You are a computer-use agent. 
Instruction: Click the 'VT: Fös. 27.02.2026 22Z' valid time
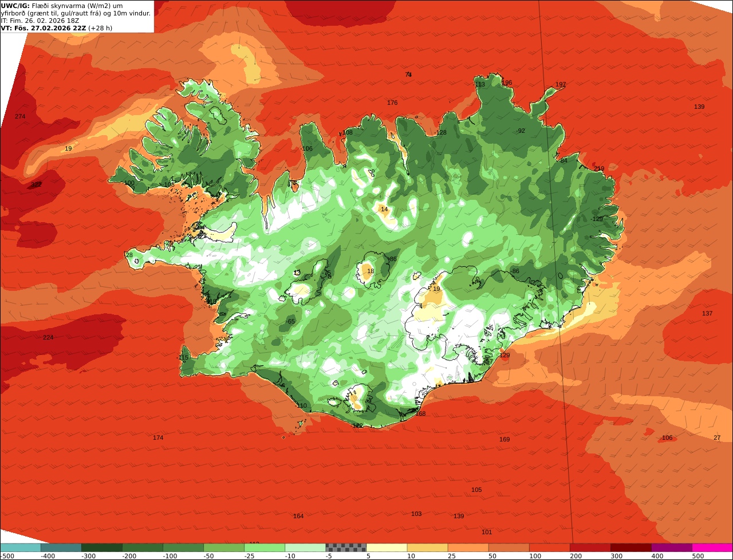tap(43, 28)
